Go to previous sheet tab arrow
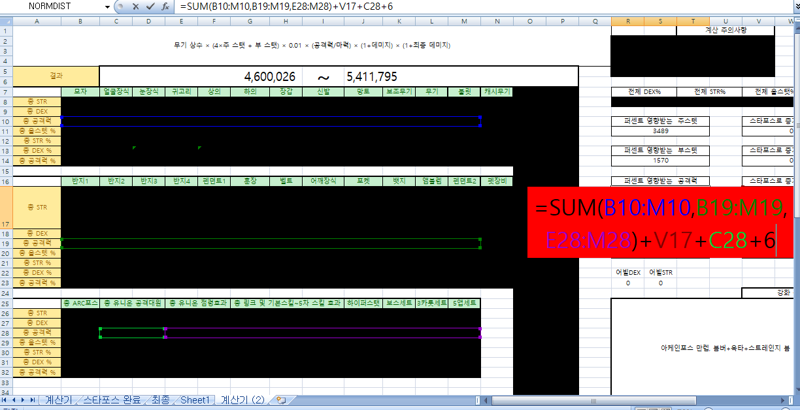The image size is (800, 410). point(15,400)
